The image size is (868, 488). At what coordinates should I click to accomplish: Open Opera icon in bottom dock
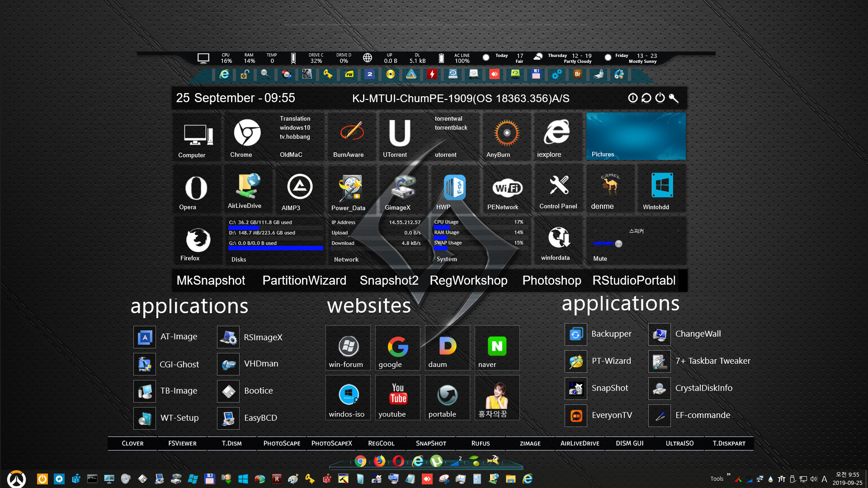click(398, 461)
